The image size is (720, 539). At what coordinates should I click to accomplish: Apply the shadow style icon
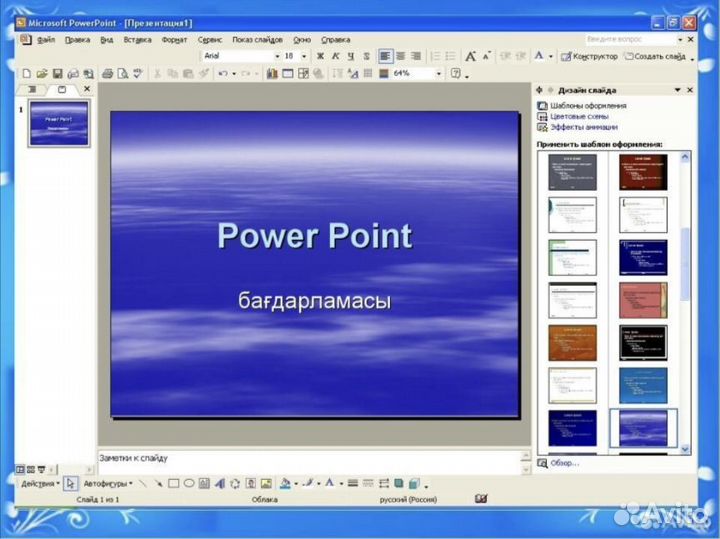tap(399, 483)
